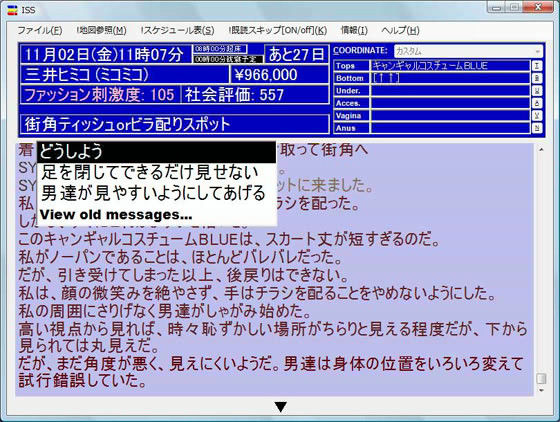This screenshot has height=422, width=560.
Task: Click the empty Under. slot field
Action: [450, 91]
